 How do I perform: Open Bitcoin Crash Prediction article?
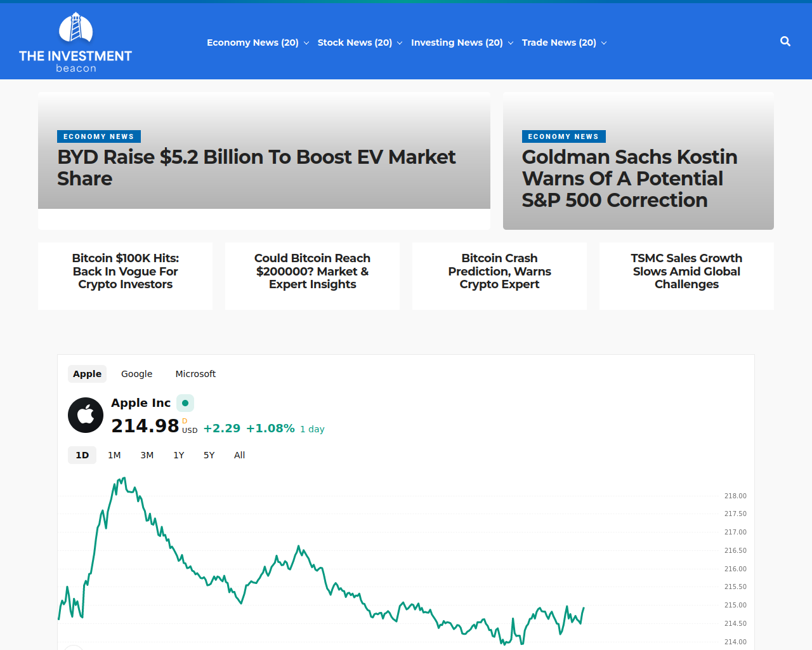(499, 271)
